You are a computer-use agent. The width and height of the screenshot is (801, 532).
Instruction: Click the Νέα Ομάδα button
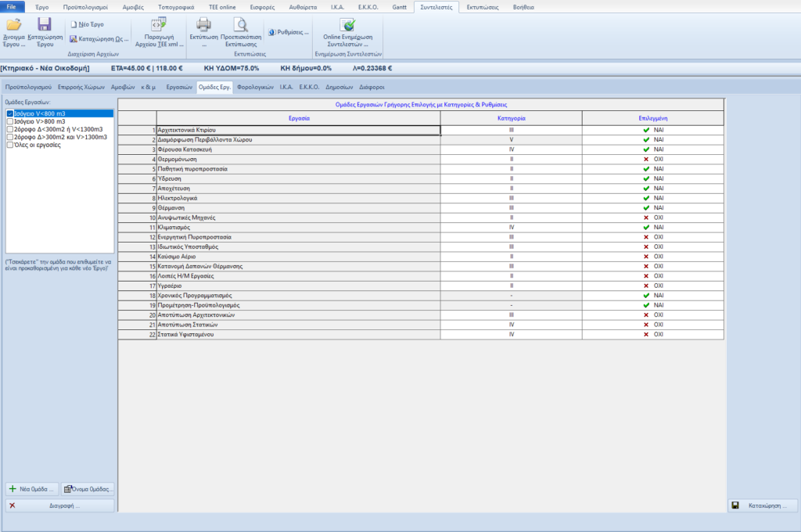point(31,489)
